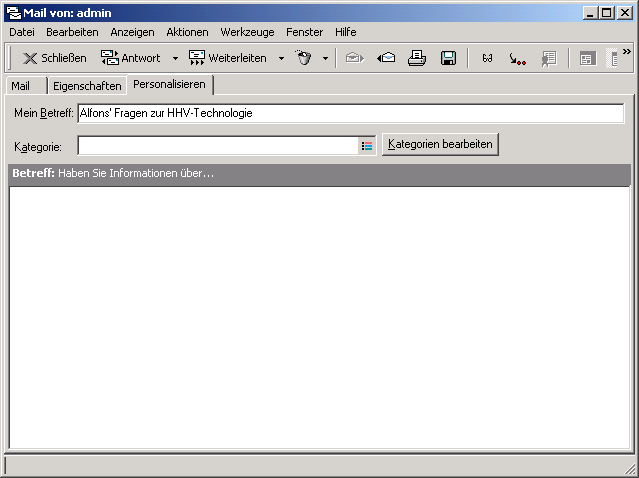Open the Hilfe menu
Viewport: 639px width, 478px height.
click(346, 32)
